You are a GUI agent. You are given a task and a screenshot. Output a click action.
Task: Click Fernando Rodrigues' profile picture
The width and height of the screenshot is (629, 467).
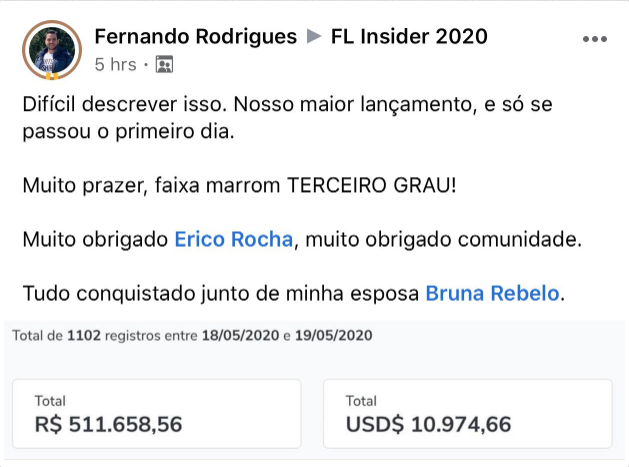tap(52, 50)
